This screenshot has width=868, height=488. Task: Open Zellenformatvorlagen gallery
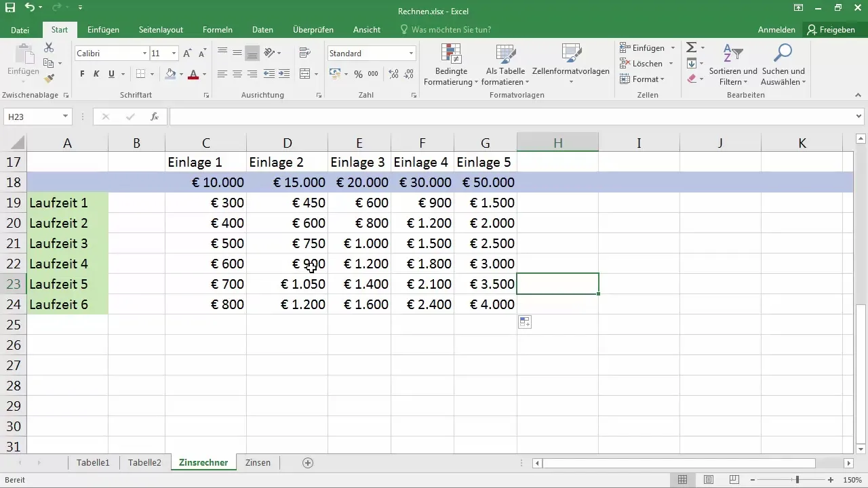point(571,65)
